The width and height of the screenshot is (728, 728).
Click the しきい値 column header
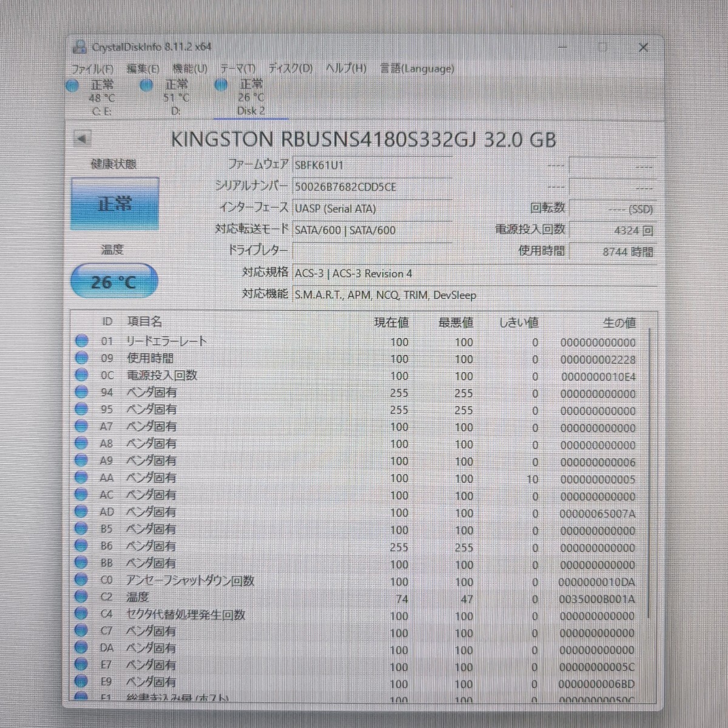pyautogui.click(x=519, y=322)
